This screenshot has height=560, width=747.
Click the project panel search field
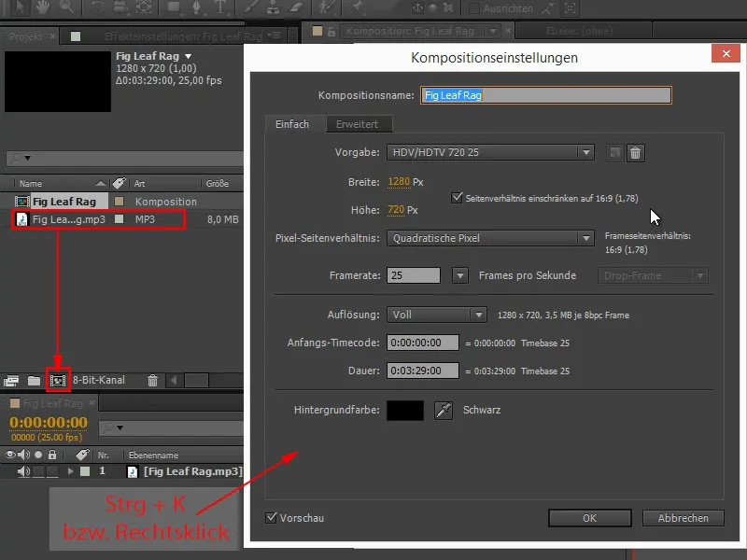click(x=125, y=158)
